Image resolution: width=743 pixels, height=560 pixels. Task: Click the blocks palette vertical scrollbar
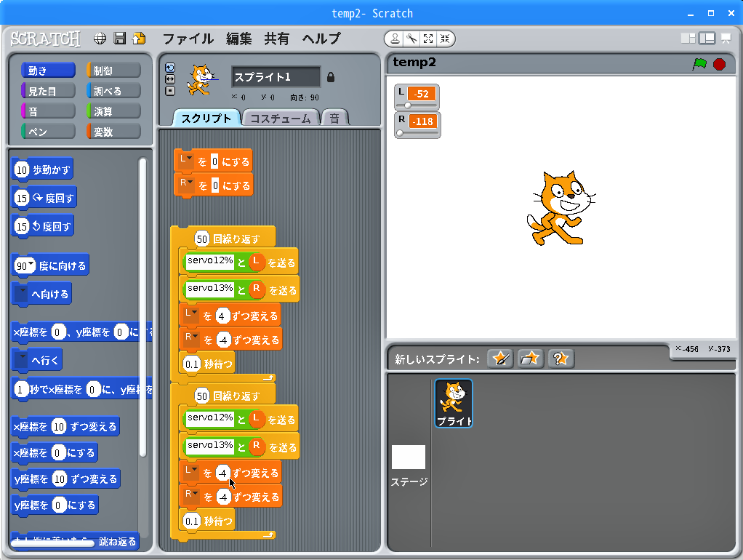pos(142,308)
